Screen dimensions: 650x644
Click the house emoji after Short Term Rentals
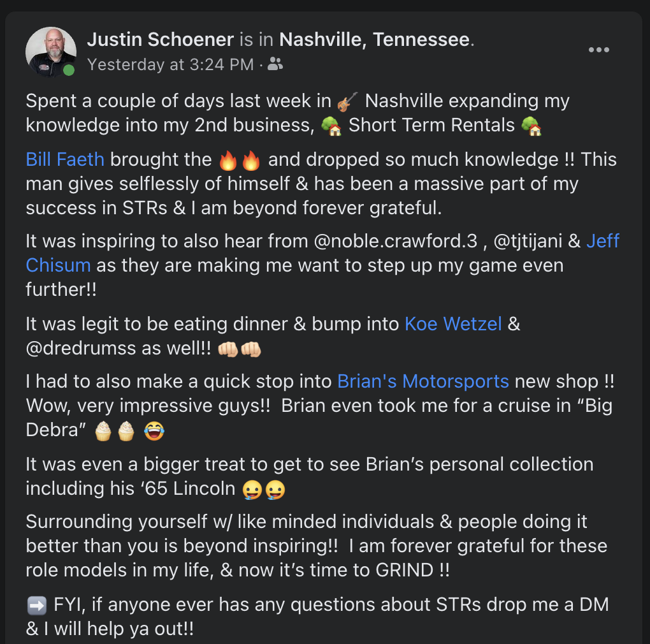[x=531, y=126]
